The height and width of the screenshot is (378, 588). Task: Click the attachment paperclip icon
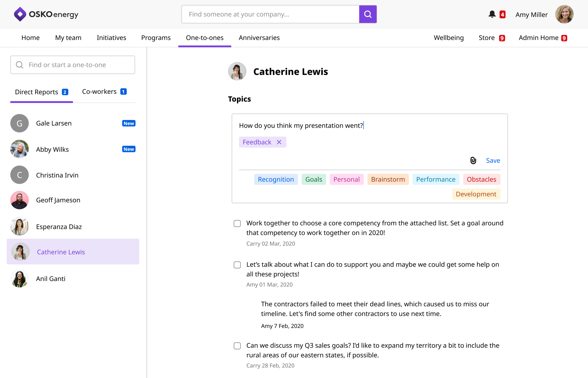(473, 161)
